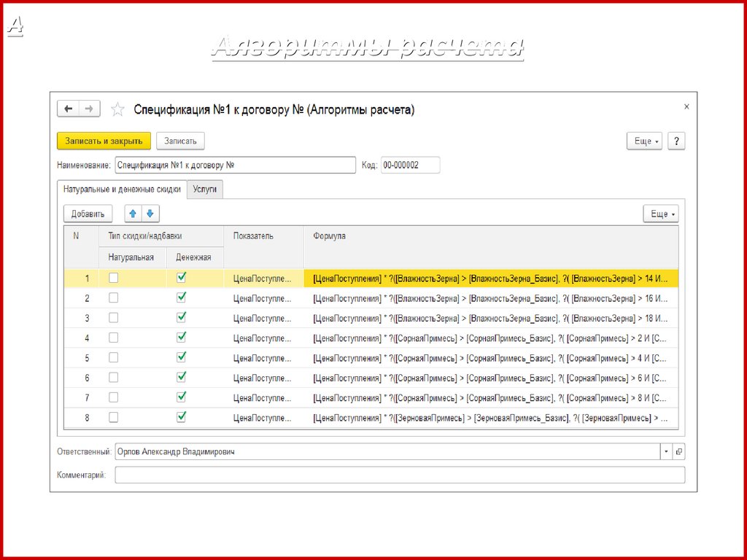The image size is (747, 560).
Task: Uncheck Денежная checkbox in row 4
Action: pyautogui.click(x=182, y=338)
